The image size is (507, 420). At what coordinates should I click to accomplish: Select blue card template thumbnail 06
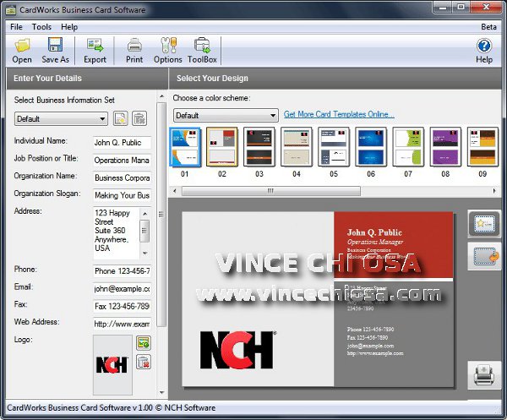(x=371, y=147)
